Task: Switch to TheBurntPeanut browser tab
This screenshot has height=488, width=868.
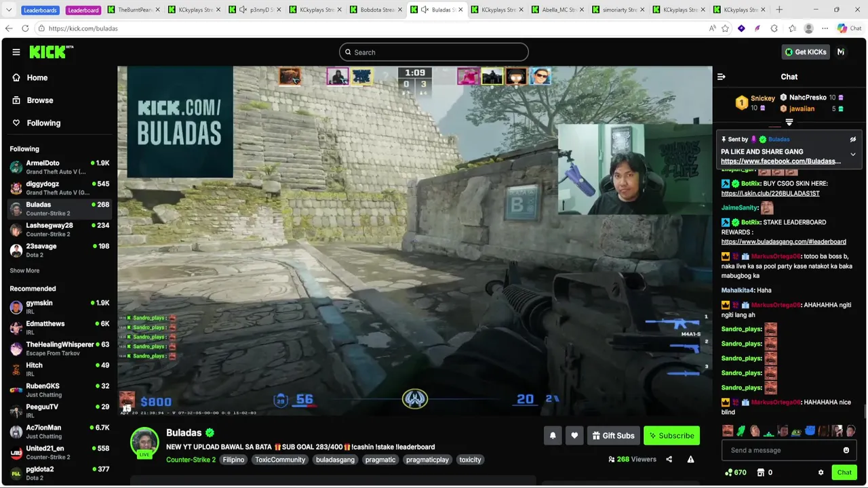Action: click(134, 10)
